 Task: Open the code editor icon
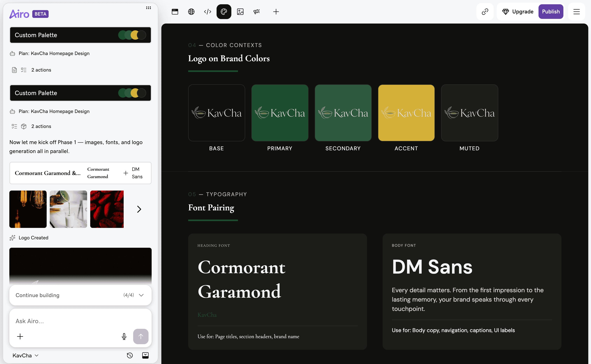tap(207, 11)
